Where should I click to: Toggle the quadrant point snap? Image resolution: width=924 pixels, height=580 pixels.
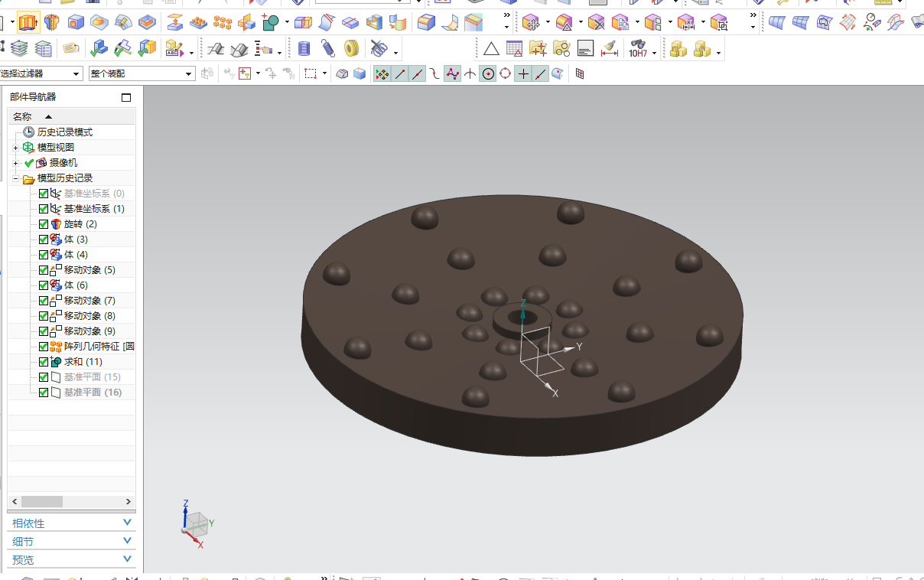coord(505,73)
